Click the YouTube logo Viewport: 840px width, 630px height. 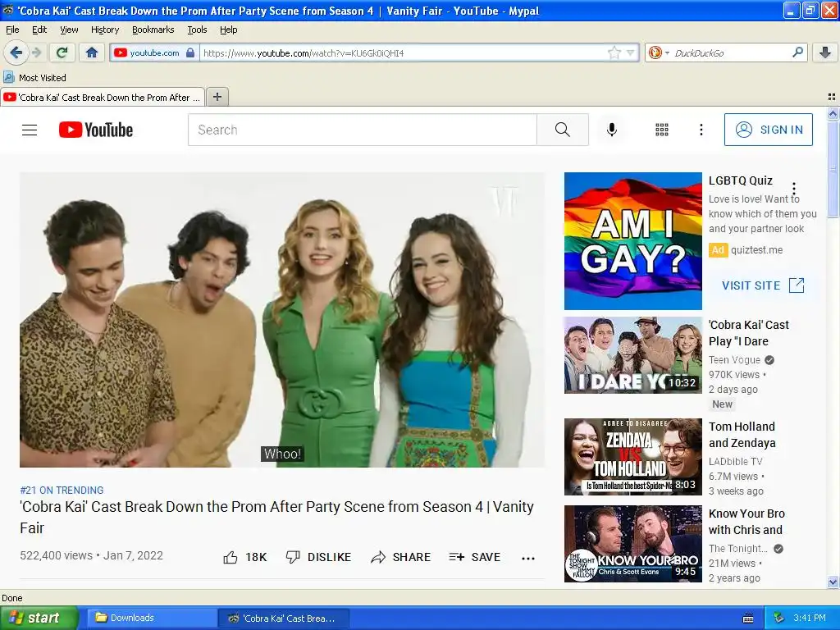point(96,130)
